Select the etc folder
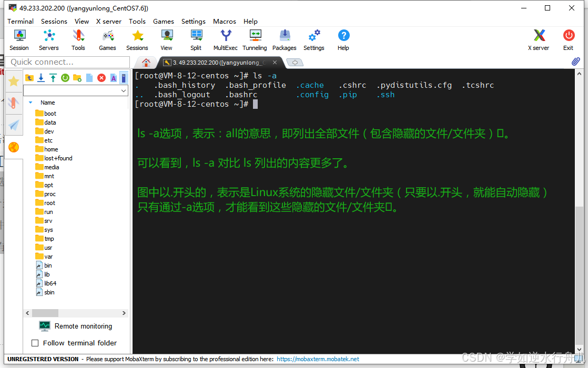The height and width of the screenshot is (368, 588). 44,140
